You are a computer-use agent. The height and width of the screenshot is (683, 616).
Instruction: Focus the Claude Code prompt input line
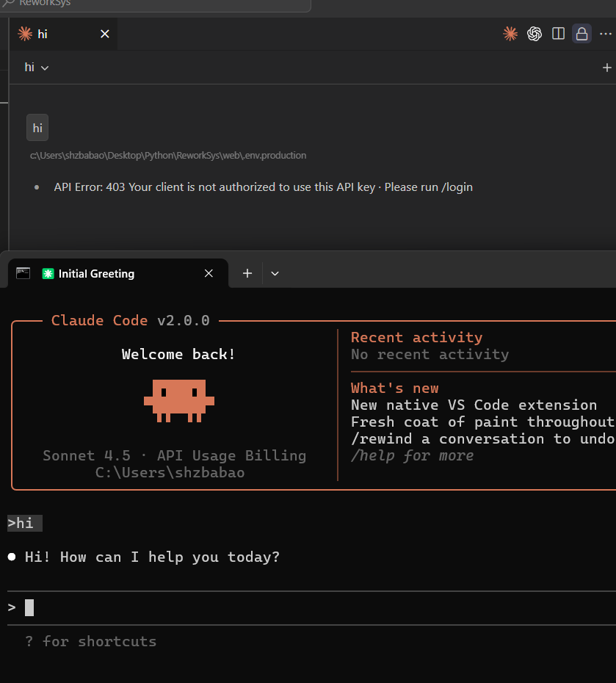311,607
